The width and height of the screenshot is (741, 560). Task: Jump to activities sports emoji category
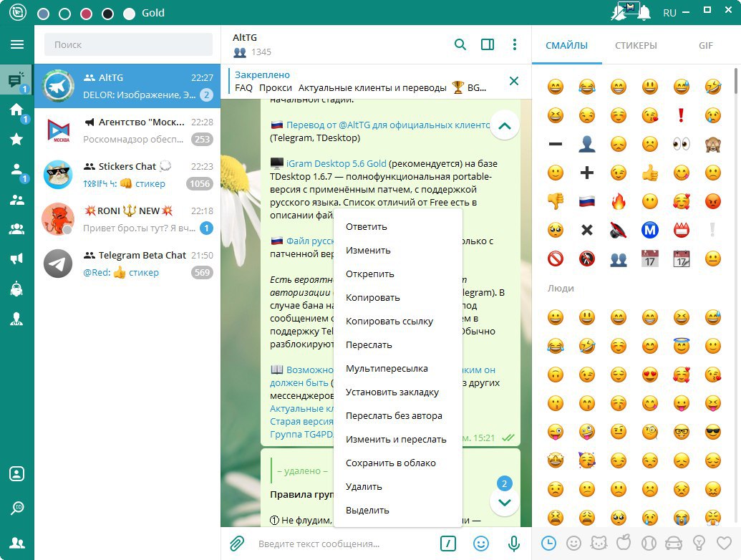tap(649, 544)
